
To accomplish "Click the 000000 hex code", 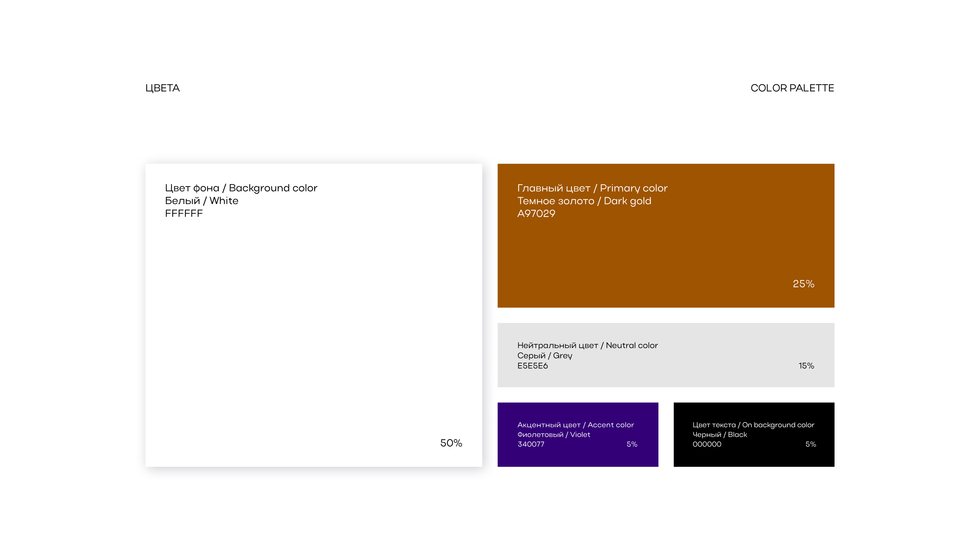I will (706, 444).
